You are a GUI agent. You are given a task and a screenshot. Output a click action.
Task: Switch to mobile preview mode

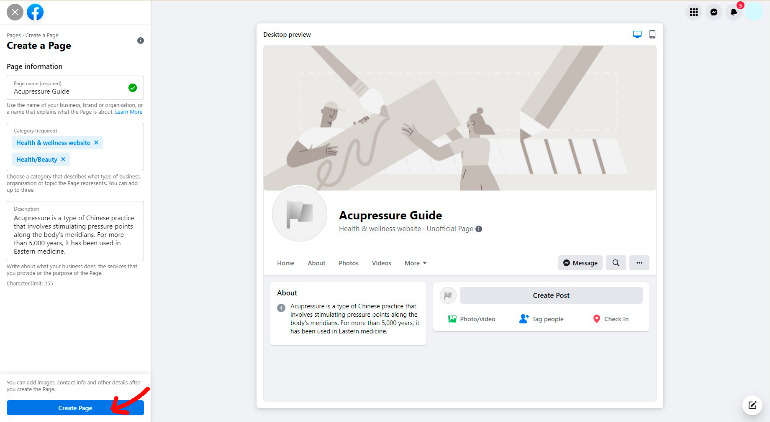point(652,34)
